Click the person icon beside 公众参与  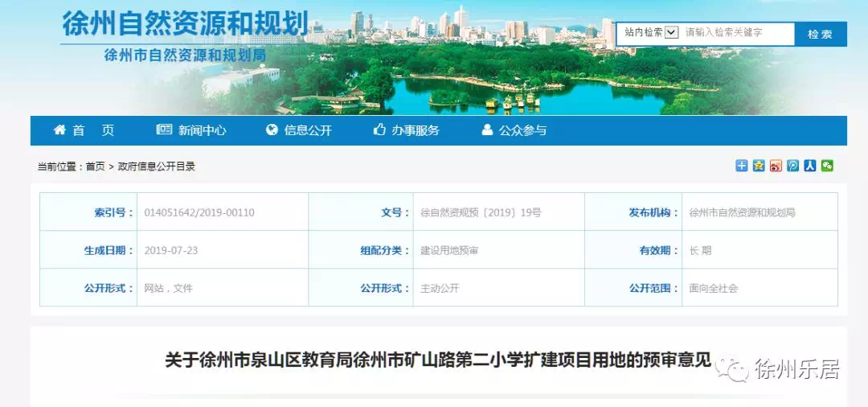(487, 129)
